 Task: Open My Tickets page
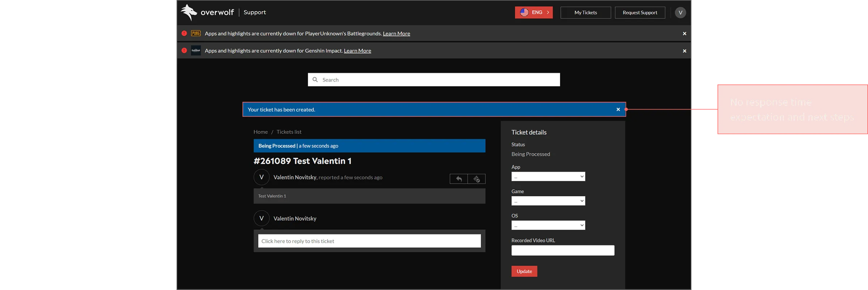tap(586, 12)
